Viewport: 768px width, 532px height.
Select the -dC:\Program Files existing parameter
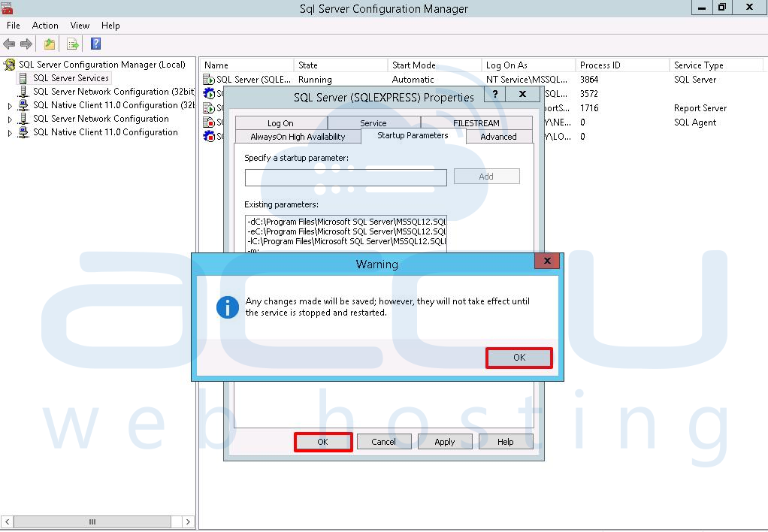pos(346,222)
